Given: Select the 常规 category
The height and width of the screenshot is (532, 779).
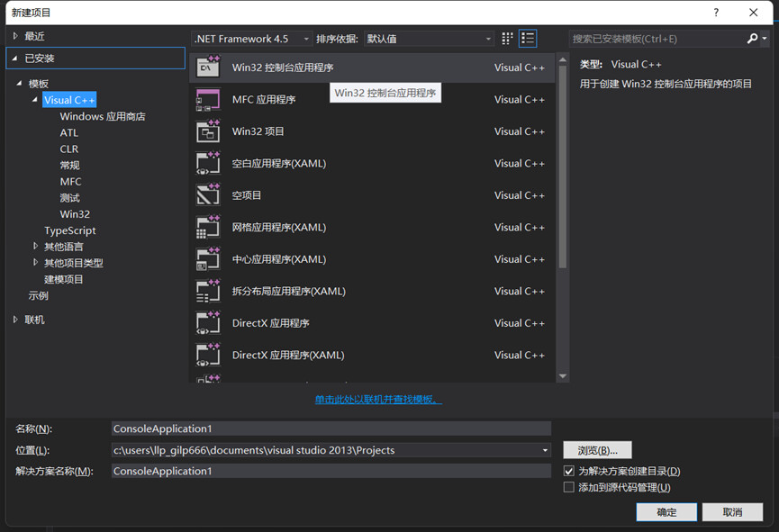Looking at the screenshot, I should tap(69, 165).
